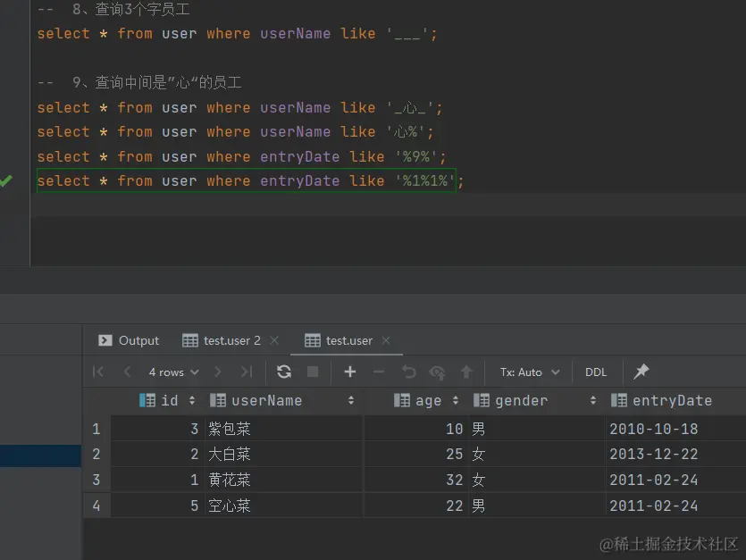Click the Output console icon
746x560 pixels.
click(105, 340)
